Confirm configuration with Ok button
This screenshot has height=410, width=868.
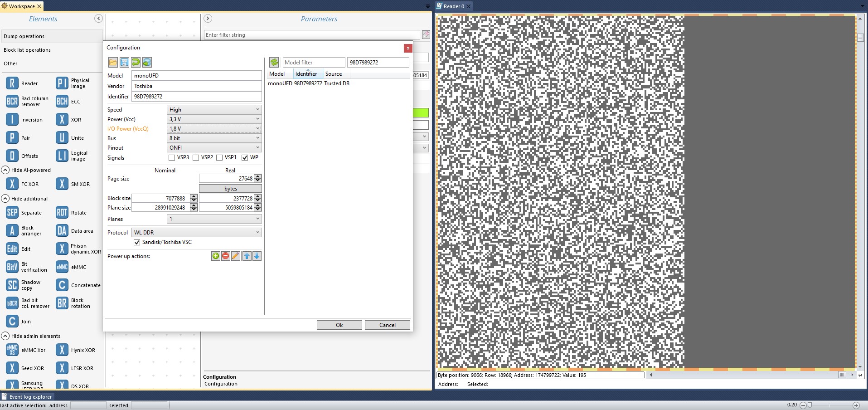pyautogui.click(x=339, y=325)
